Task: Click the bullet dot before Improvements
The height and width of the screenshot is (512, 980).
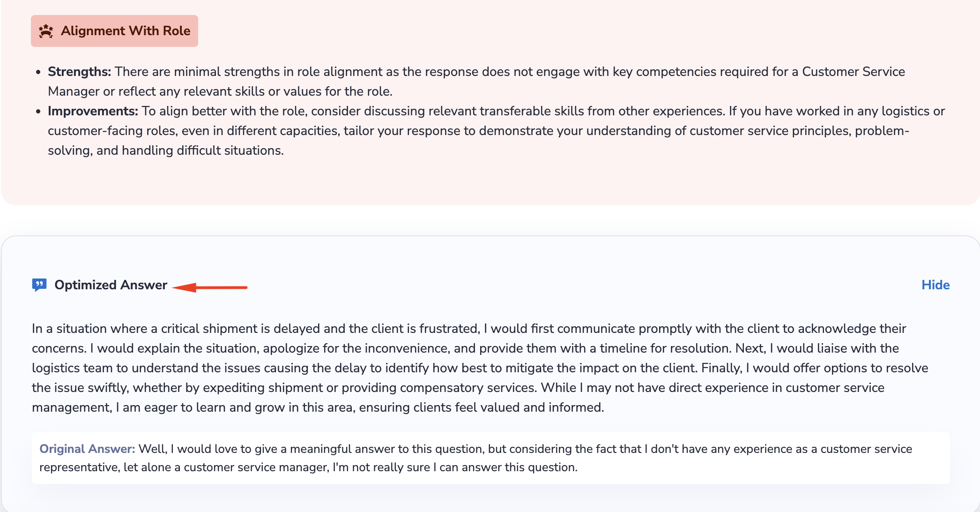Action: pyautogui.click(x=38, y=112)
